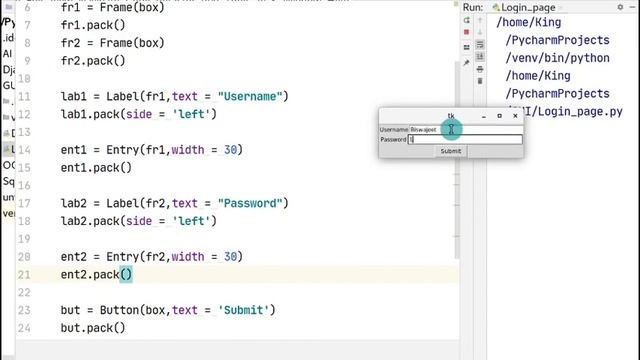640x360 pixels.
Task: Focus the Password entry field in the tk window
Action: pos(465,140)
